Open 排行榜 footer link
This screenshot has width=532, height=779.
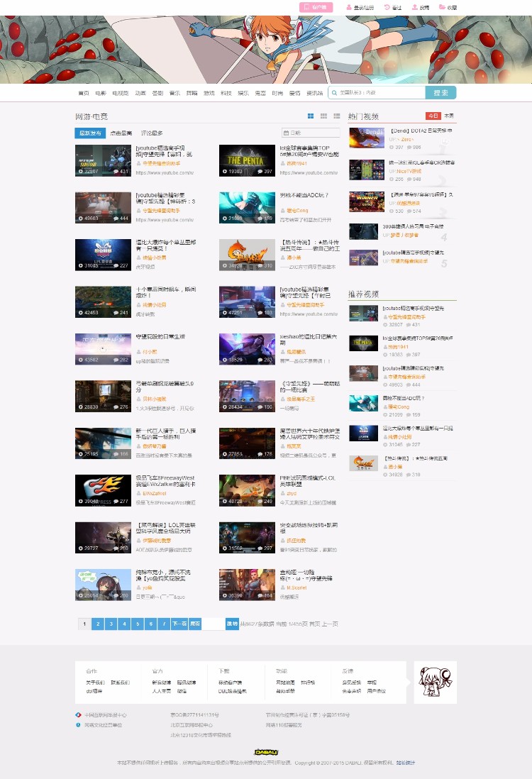click(x=308, y=683)
